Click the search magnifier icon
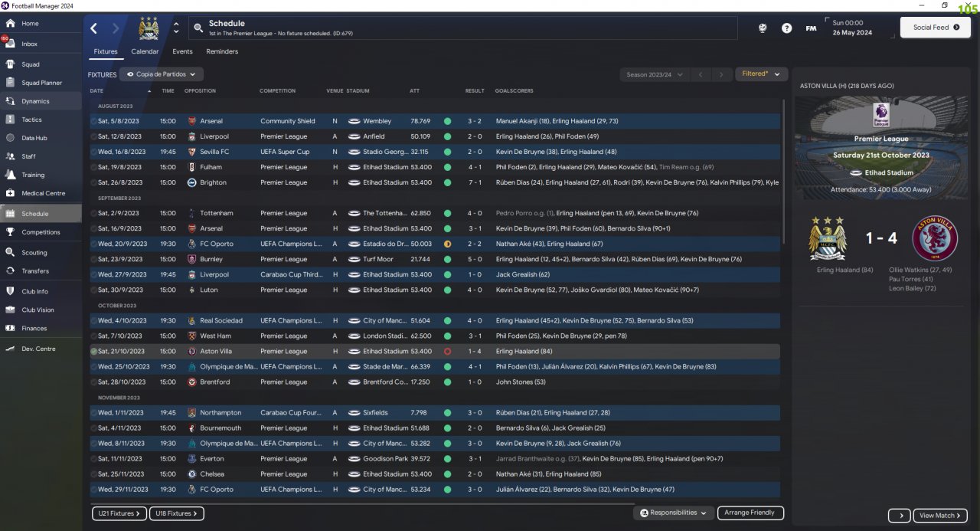The width and height of the screenshot is (980, 531). click(198, 28)
